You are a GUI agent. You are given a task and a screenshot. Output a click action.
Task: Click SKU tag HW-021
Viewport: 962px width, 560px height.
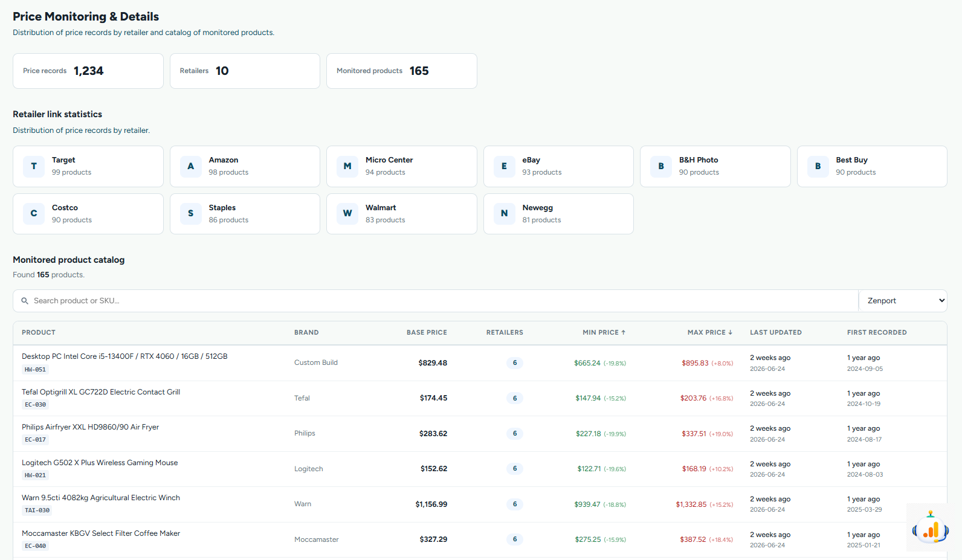coord(35,475)
